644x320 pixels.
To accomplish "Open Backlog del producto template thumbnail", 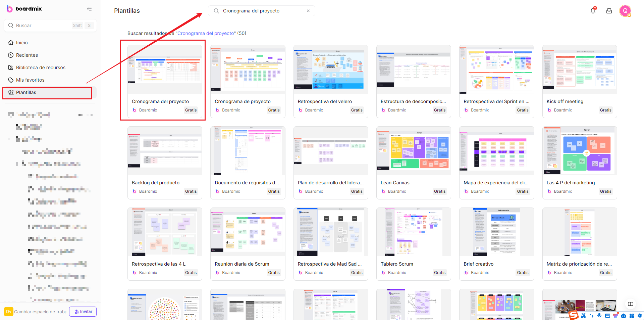I will (x=165, y=151).
